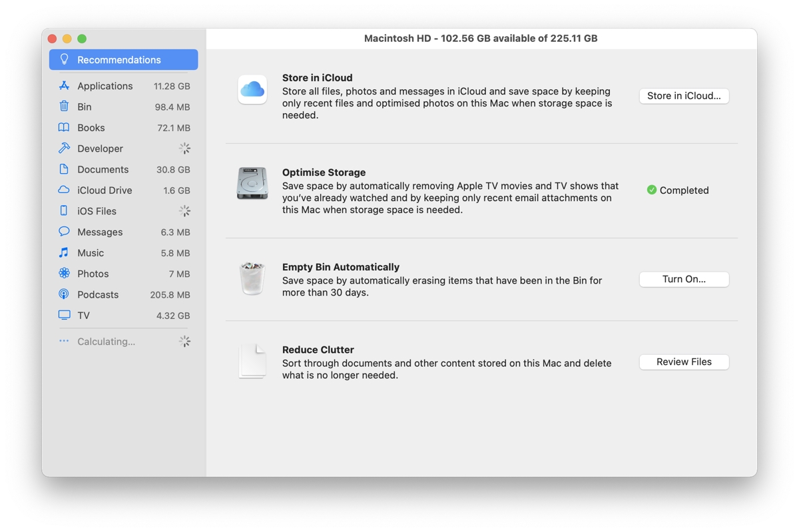Click the iOS Files row loading spinner
This screenshot has width=799, height=532.
point(184,211)
